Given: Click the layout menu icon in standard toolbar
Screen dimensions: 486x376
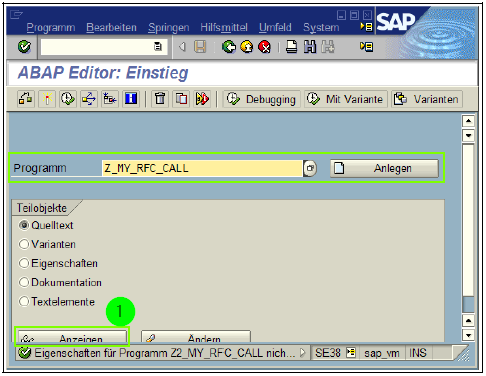Looking at the screenshot, I should (366, 47).
